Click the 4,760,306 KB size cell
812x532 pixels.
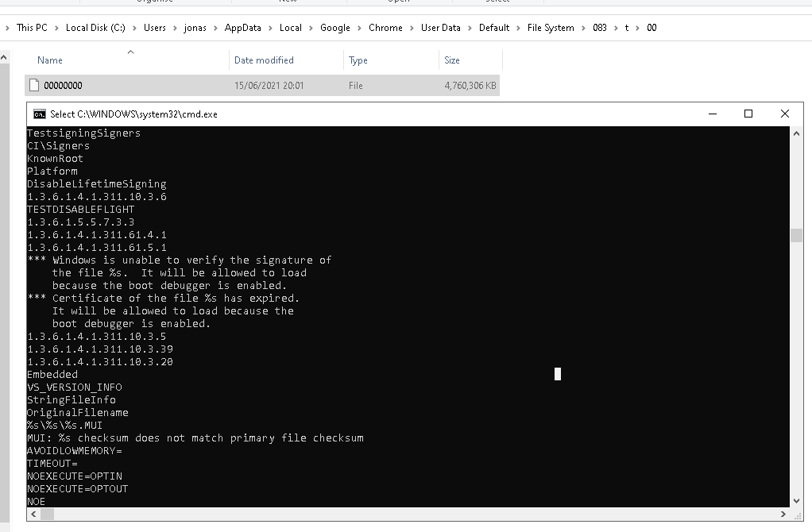(470, 86)
